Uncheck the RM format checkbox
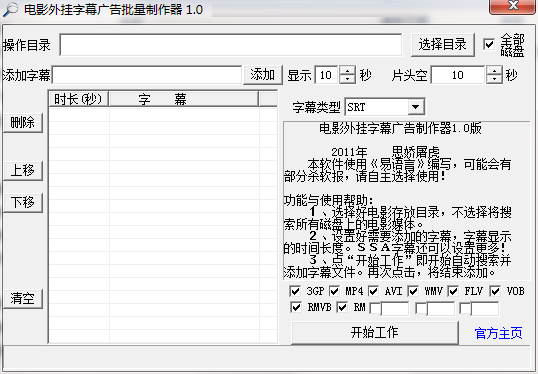The width and height of the screenshot is (538, 374). (x=342, y=307)
